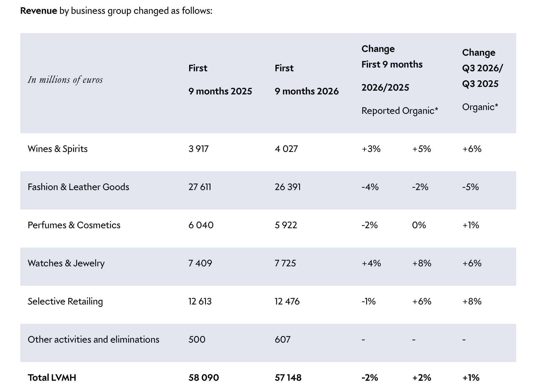
Task: Click the 'In millions of euros' caption
Action: tap(65, 80)
